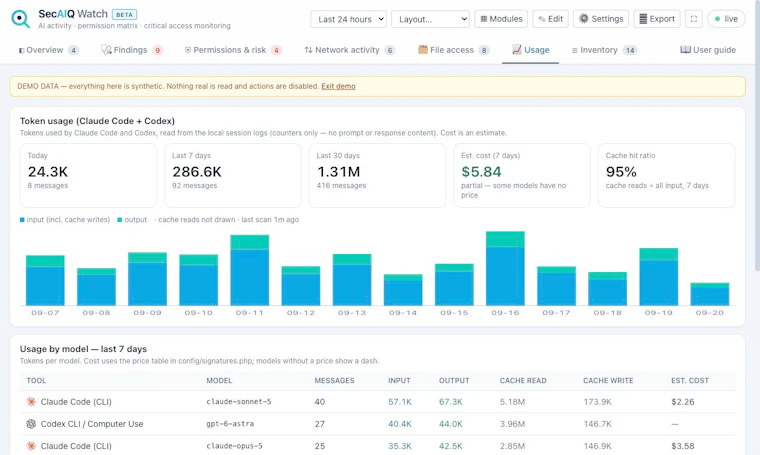Click the Edit button
The image size is (760, 455).
pos(551,19)
